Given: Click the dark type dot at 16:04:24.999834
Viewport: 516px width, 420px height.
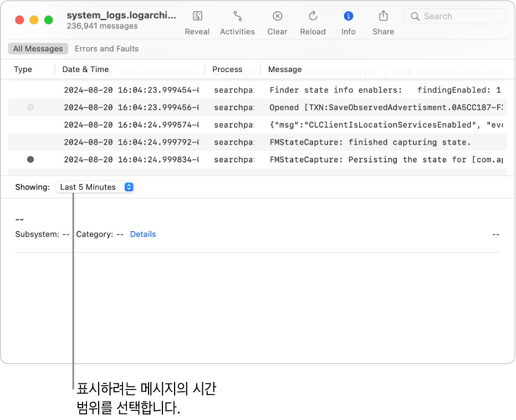Looking at the screenshot, I should [x=30, y=160].
